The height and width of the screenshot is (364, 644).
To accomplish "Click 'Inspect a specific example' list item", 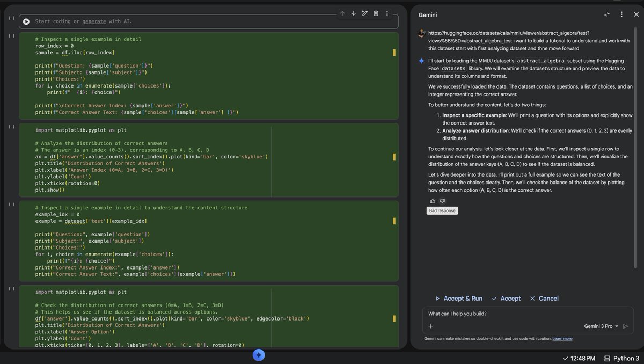I will tap(473, 115).
